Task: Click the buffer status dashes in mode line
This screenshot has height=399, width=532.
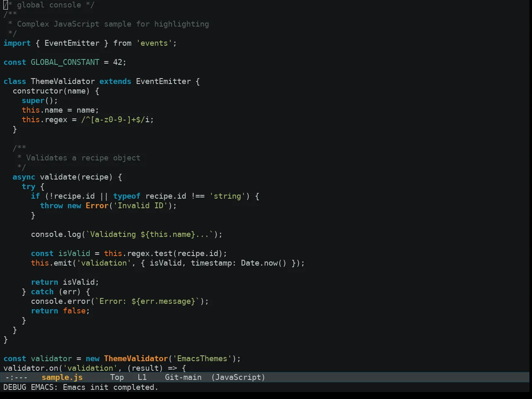Action: coord(17,377)
